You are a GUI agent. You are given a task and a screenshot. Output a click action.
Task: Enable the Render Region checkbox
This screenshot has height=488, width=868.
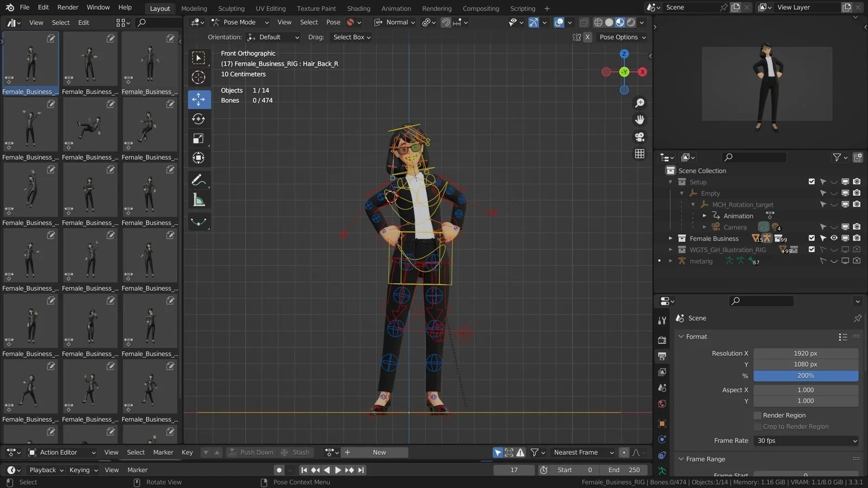pos(757,415)
